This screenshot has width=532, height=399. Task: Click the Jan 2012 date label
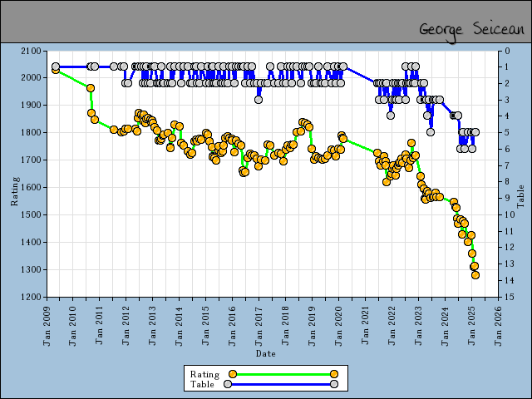click(x=126, y=327)
